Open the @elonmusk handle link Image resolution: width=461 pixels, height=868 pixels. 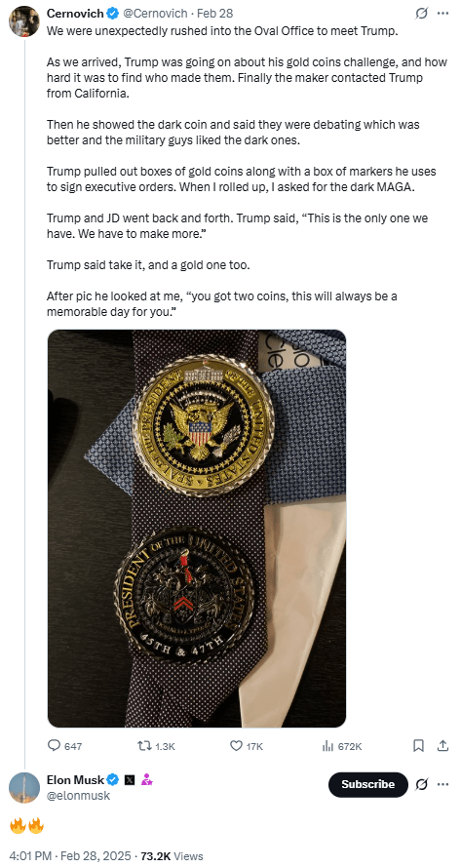(x=78, y=796)
